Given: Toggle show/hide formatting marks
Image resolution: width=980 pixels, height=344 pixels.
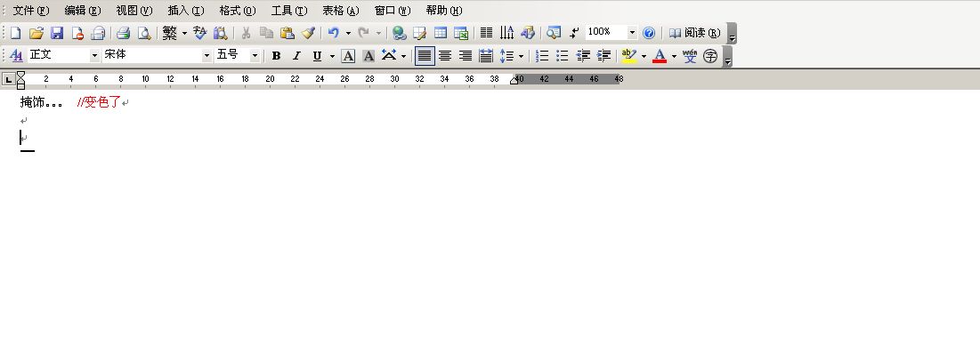Looking at the screenshot, I should point(574,33).
